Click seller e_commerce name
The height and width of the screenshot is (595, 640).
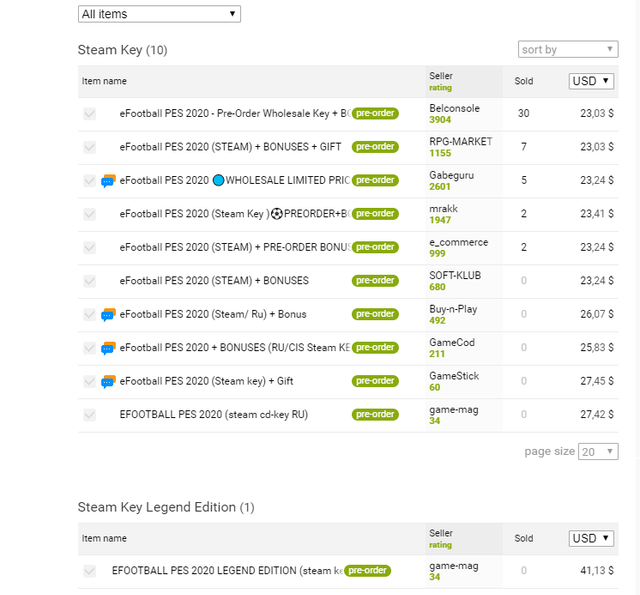(x=458, y=242)
